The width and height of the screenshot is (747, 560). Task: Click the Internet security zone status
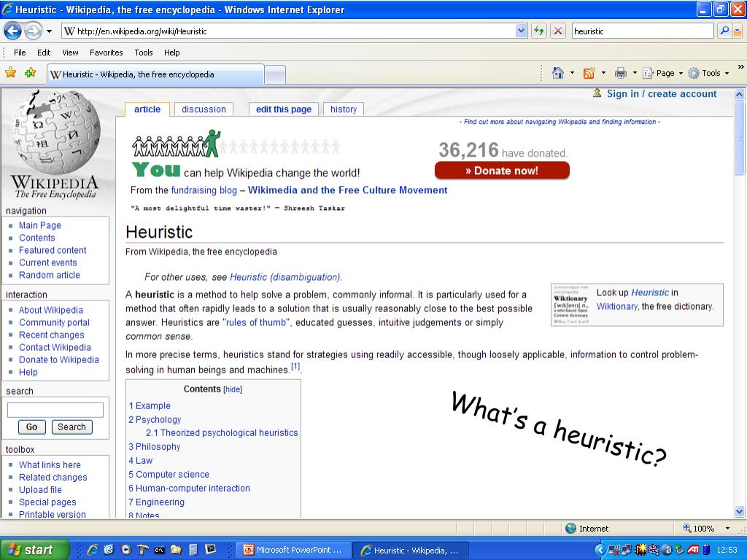(587, 529)
